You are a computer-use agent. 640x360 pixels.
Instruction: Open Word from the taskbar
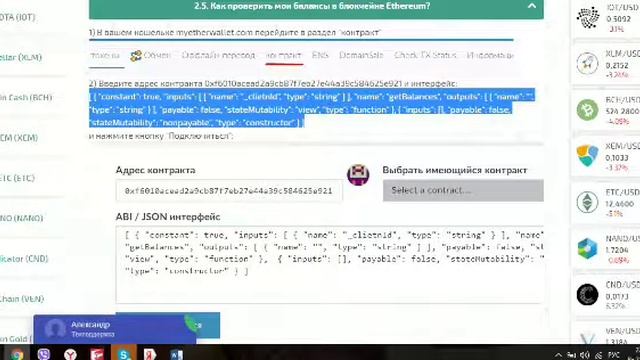pyautogui.click(x=176, y=354)
